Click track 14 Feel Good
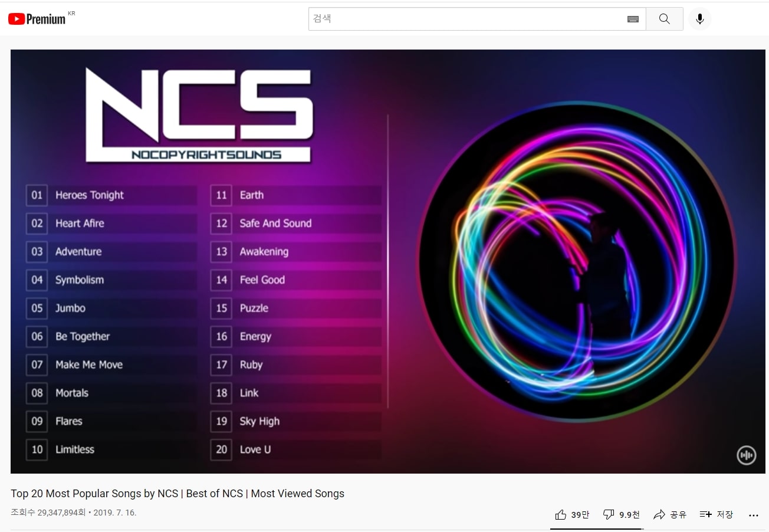Viewport: 769px width, 532px height. point(296,280)
